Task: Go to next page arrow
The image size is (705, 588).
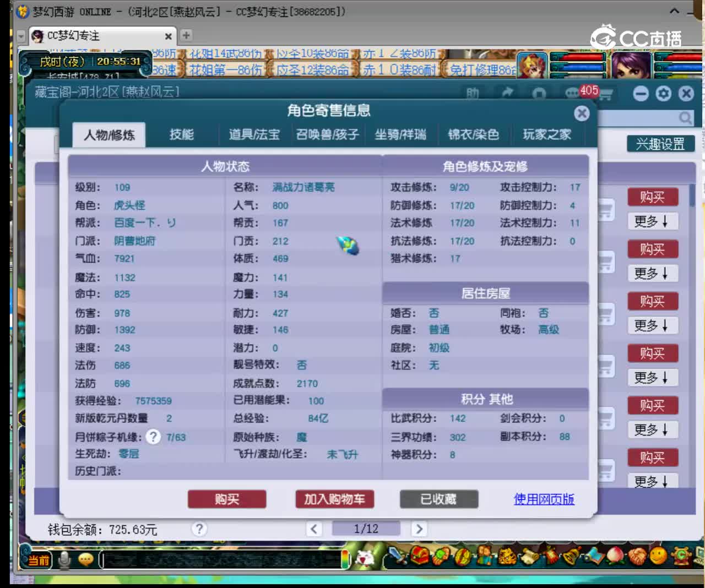Action: pos(419,529)
